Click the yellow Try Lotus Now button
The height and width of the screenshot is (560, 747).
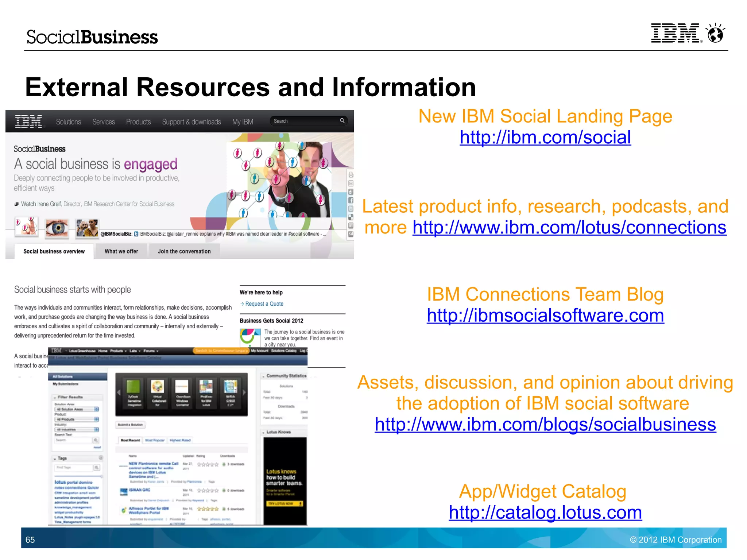tap(285, 504)
